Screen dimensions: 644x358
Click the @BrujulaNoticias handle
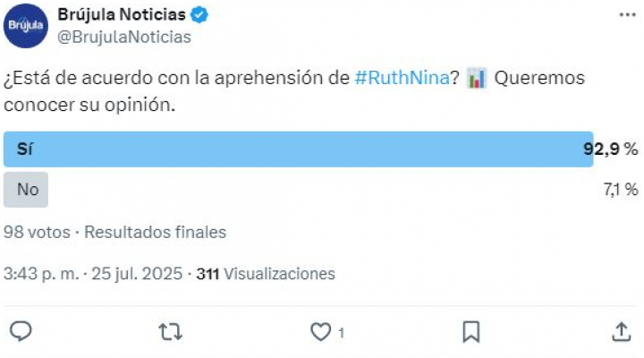[x=124, y=37]
